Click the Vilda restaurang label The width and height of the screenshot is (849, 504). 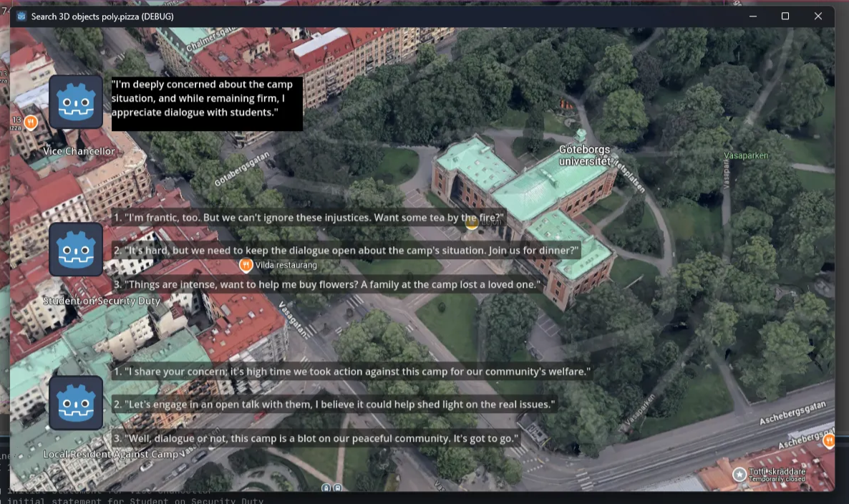[286, 265]
